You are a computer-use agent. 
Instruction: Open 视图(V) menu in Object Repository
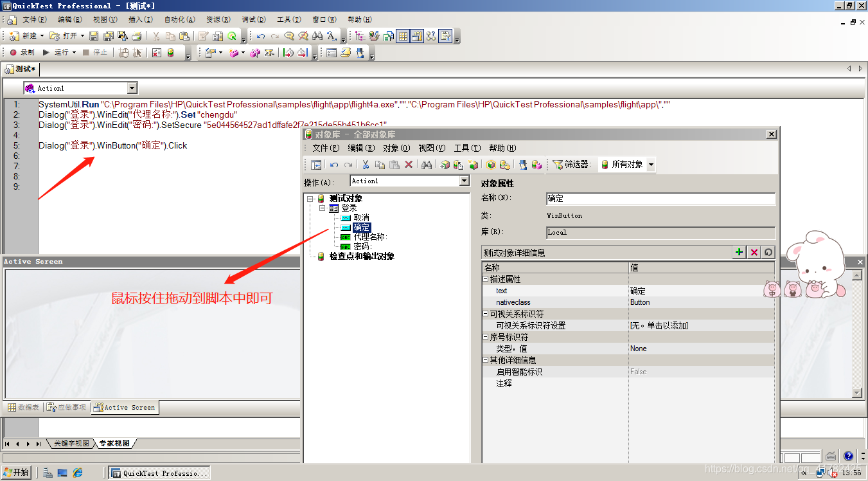coord(432,148)
